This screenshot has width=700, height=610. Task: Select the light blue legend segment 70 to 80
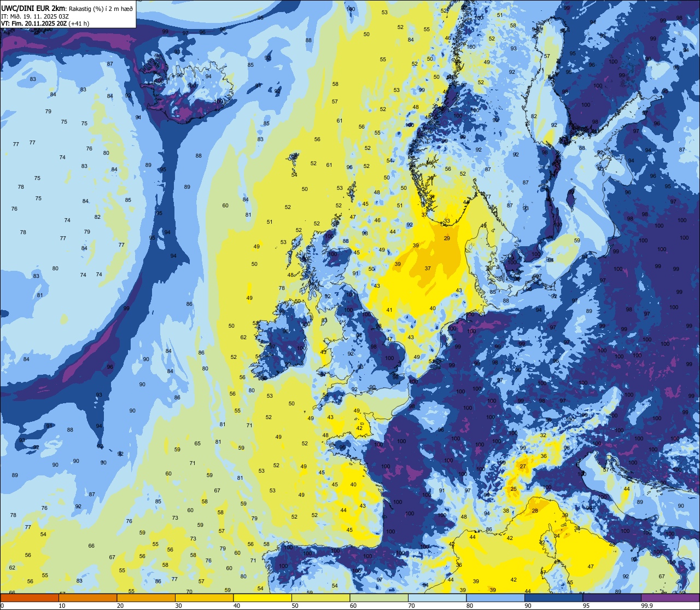click(437, 597)
